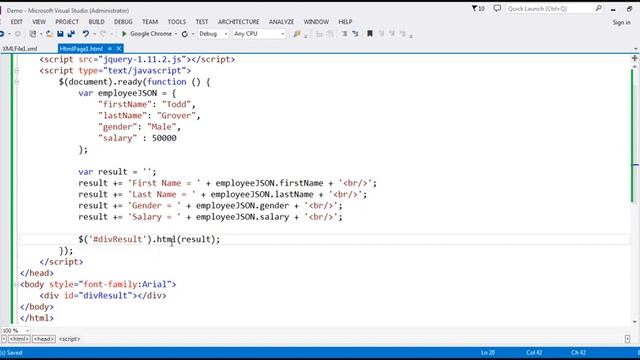The height and width of the screenshot is (360, 640).
Task: Open the ARCHITECTURE menu
Action: (x=238, y=22)
